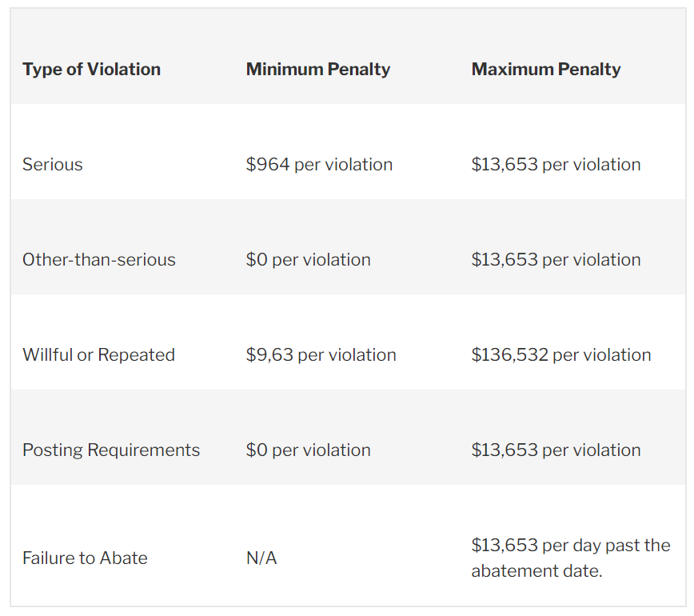
Task: Click the '$9,63 per violation' cell
Action: [x=321, y=355]
